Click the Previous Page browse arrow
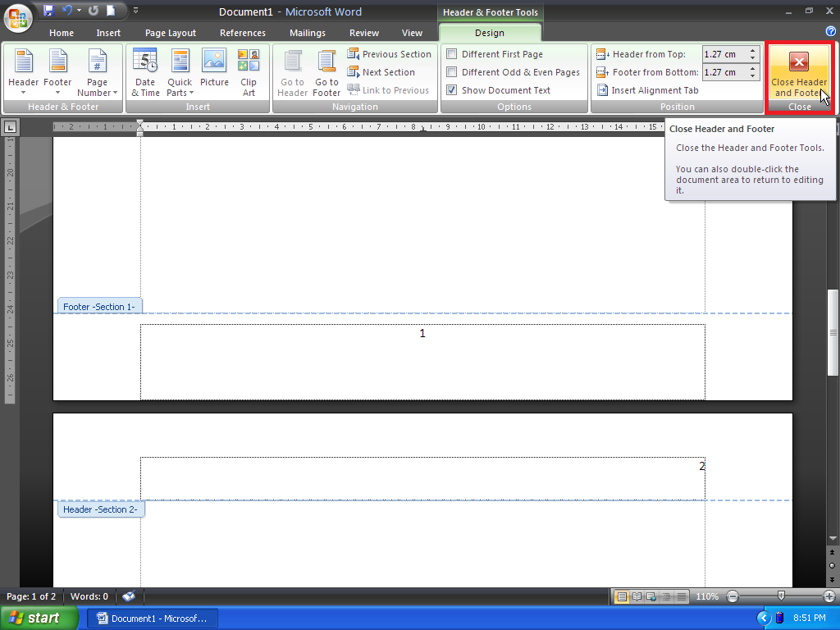 point(832,552)
